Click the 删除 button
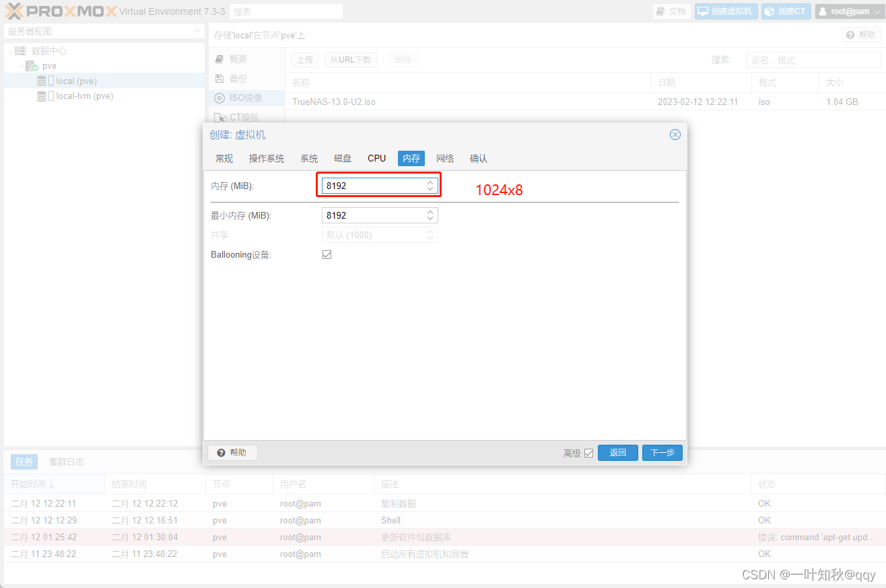The height and width of the screenshot is (588, 886). click(x=403, y=60)
